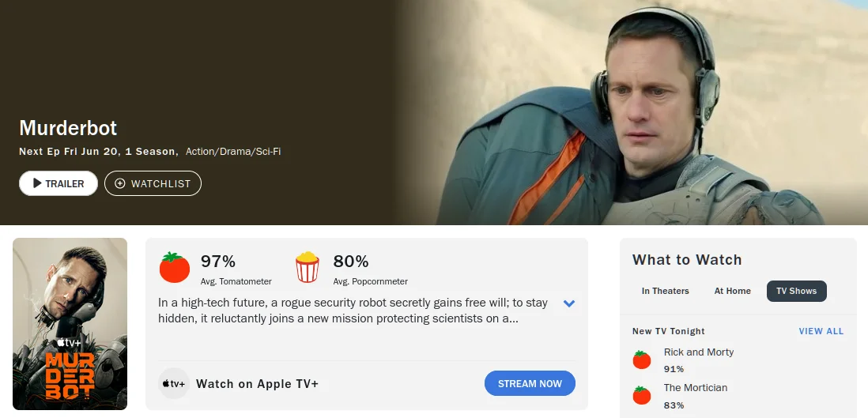
Task: Click the Murderbot hero banner image
Action: [x=631, y=112]
